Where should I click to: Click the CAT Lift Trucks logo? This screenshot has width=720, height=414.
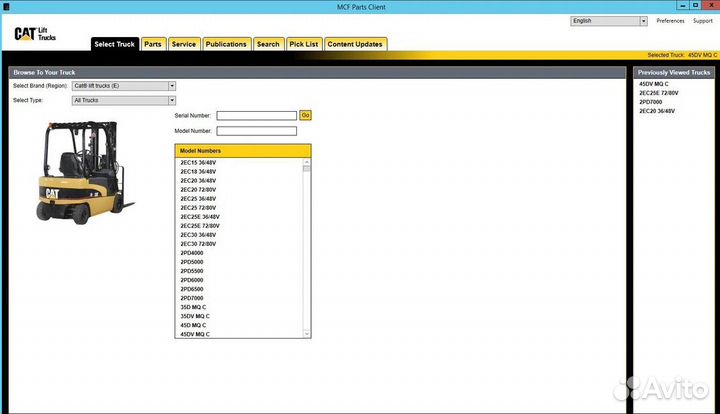point(35,34)
